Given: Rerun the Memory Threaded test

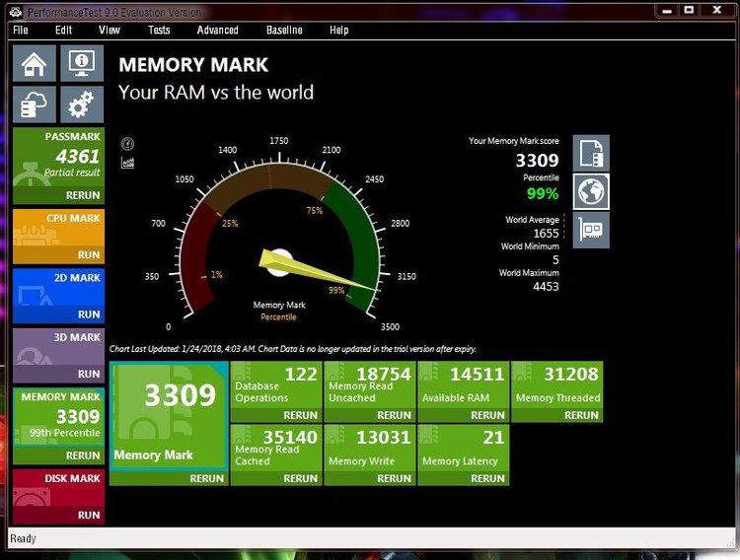Looking at the screenshot, I should pyautogui.click(x=581, y=415).
